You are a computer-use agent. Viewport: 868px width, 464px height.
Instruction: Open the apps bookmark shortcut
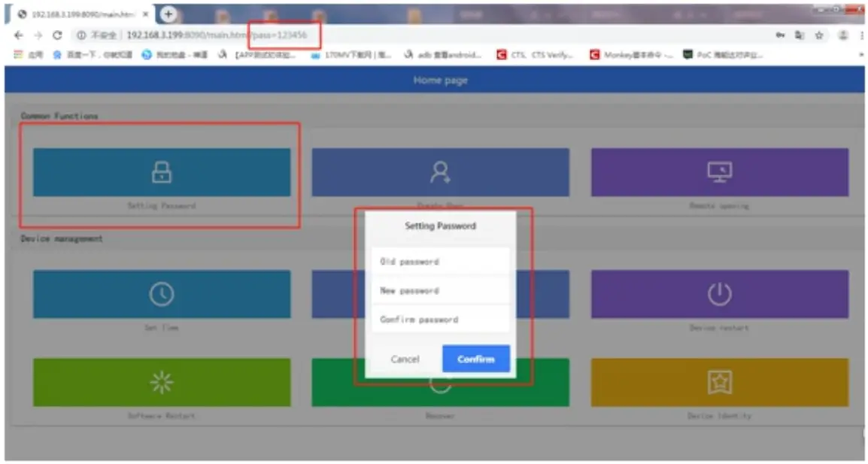pos(29,55)
